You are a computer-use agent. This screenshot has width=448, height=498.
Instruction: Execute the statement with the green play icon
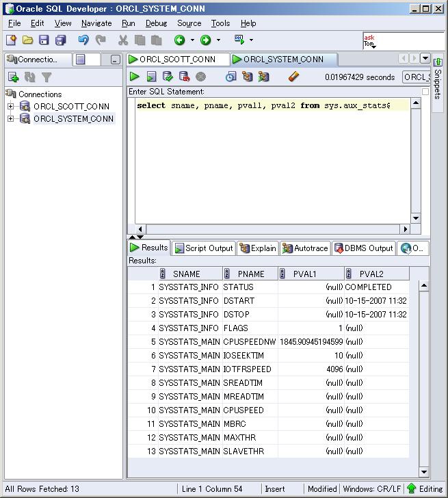135,77
